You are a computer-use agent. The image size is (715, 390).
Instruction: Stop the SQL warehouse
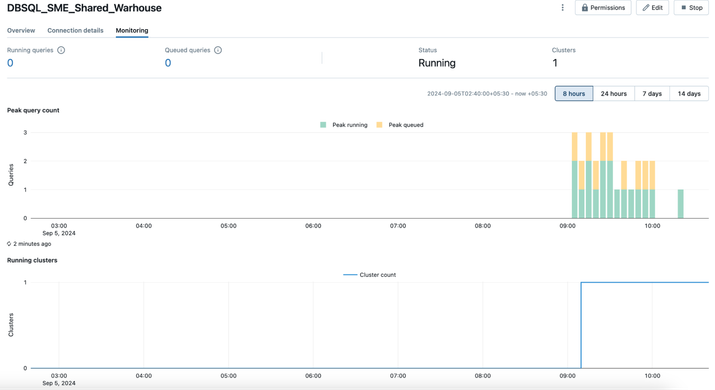click(x=691, y=8)
